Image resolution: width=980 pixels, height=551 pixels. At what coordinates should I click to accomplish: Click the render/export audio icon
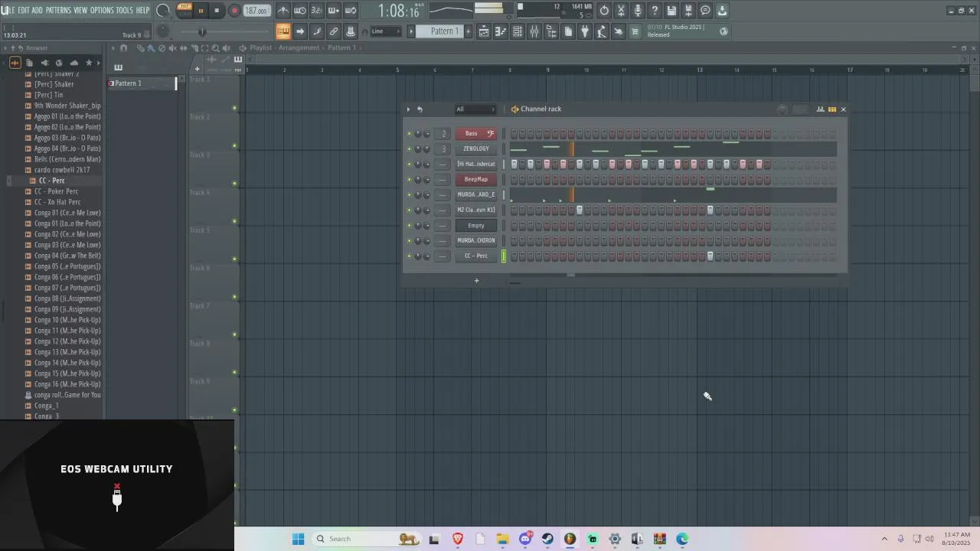click(x=688, y=11)
